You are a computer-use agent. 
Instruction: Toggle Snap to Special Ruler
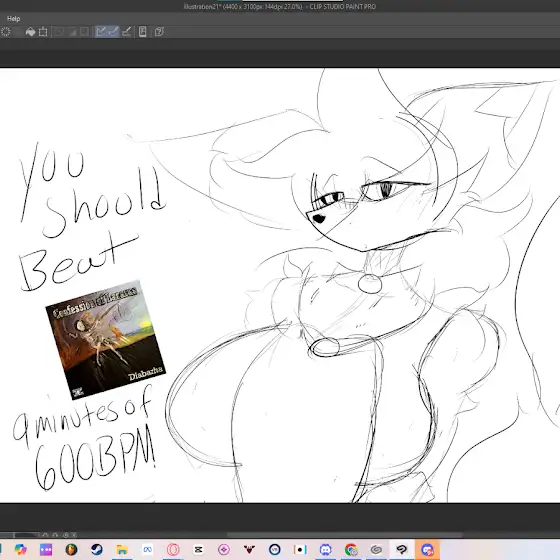(113, 32)
